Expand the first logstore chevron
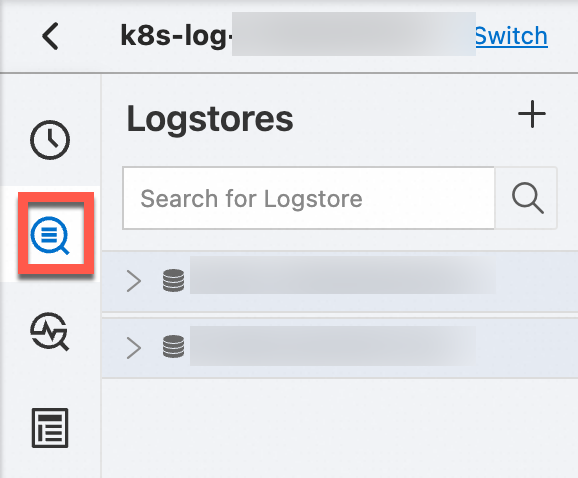Screen dimensions: 578x478 [134, 281]
